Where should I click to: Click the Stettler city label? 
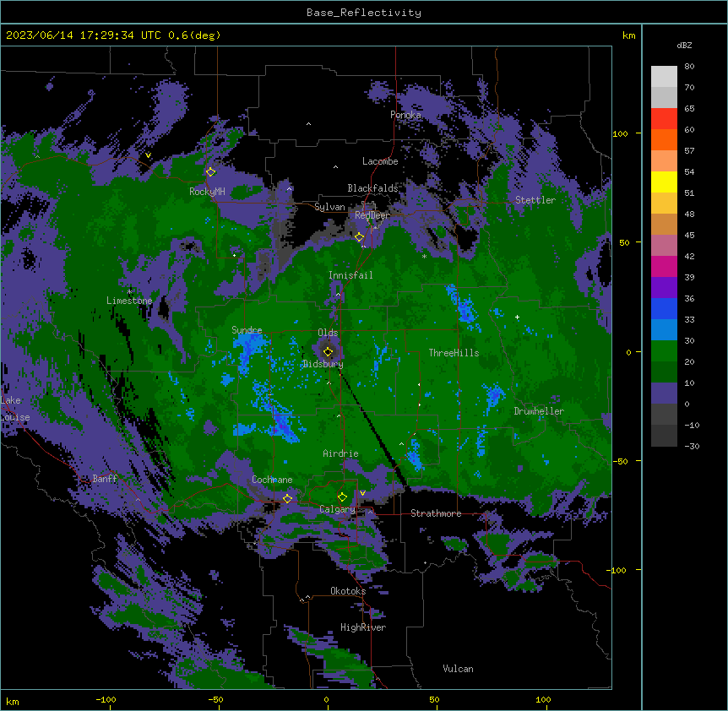[x=535, y=200]
